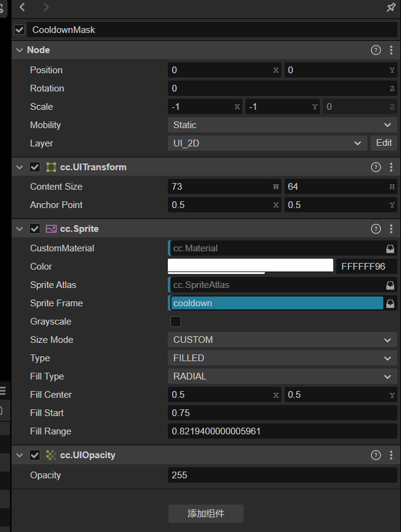401x532 pixels.
Task: Toggle the cc.UIOpacity enabled checkbox
Action: click(x=35, y=455)
